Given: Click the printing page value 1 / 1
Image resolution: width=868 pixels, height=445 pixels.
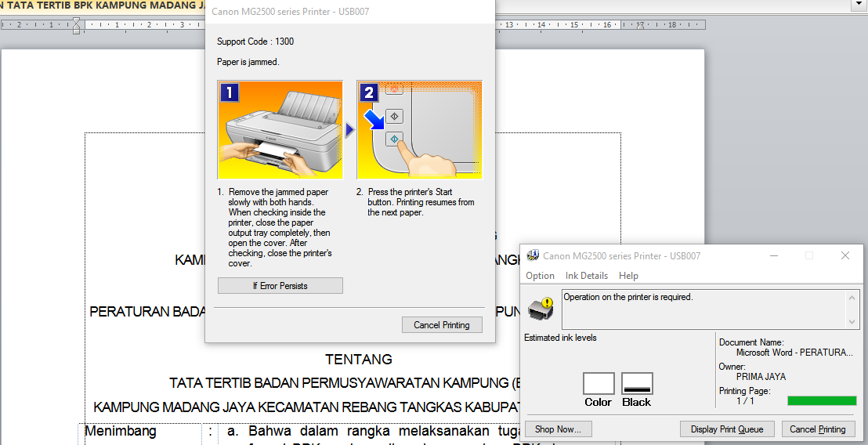Looking at the screenshot, I should pos(745,400).
